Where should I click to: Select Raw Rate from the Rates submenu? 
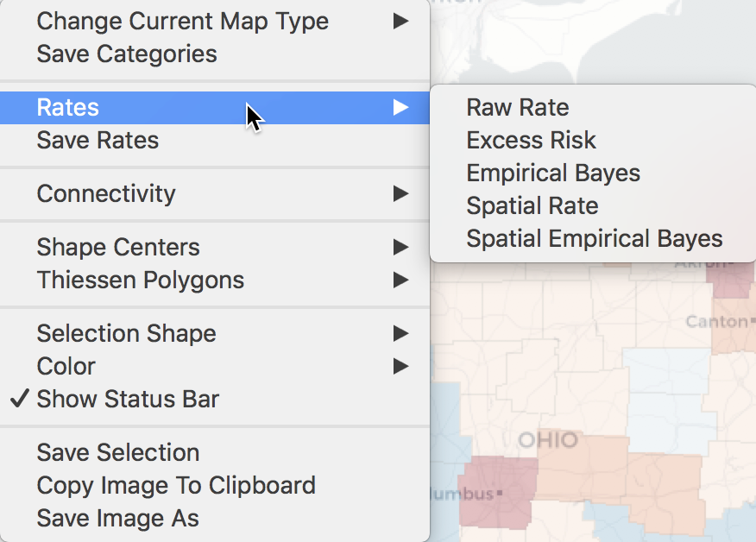pyautogui.click(x=593, y=108)
